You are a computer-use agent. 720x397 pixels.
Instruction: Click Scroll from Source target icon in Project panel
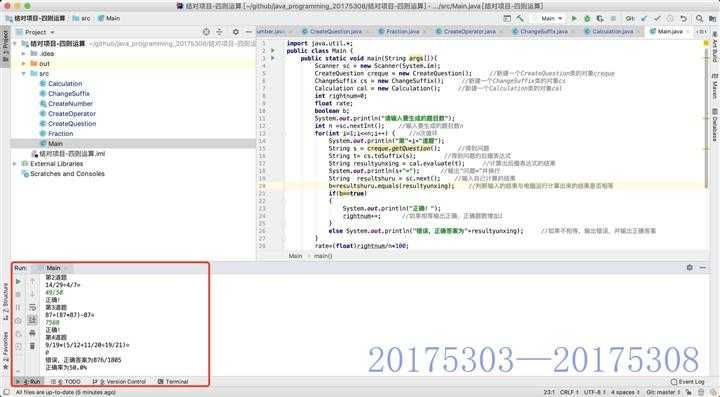(x=206, y=32)
